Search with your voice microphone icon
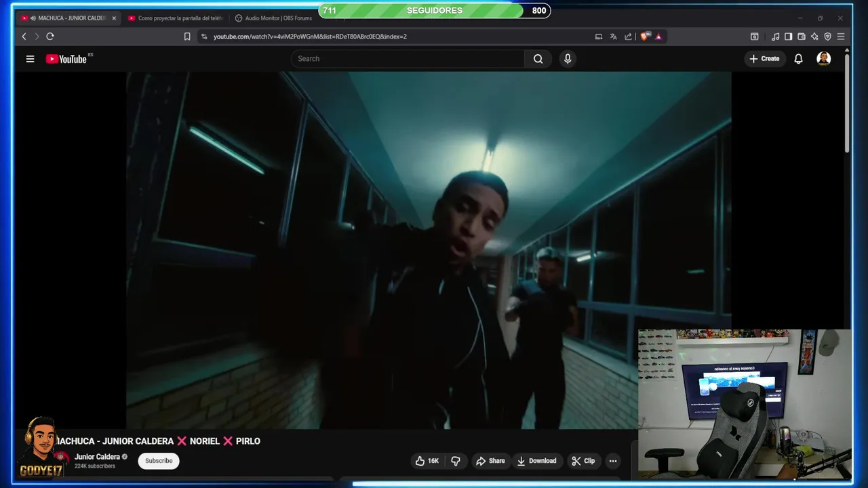868x488 pixels. pyautogui.click(x=568, y=59)
